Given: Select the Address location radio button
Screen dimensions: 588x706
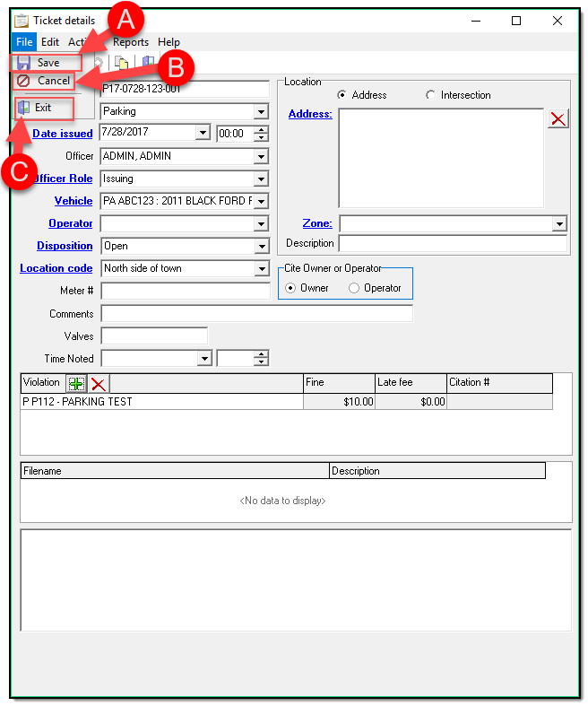Looking at the screenshot, I should [x=342, y=95].
